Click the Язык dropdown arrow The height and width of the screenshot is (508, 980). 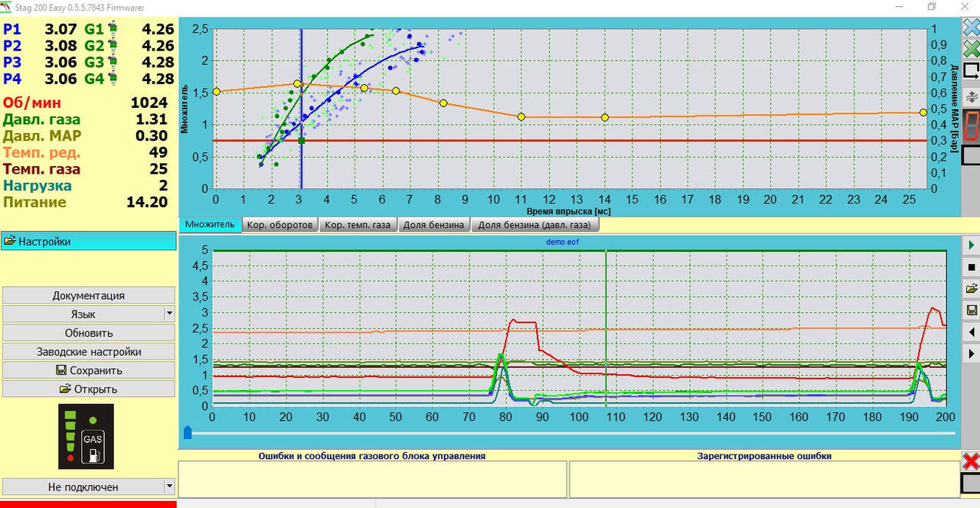pos(169,314)
